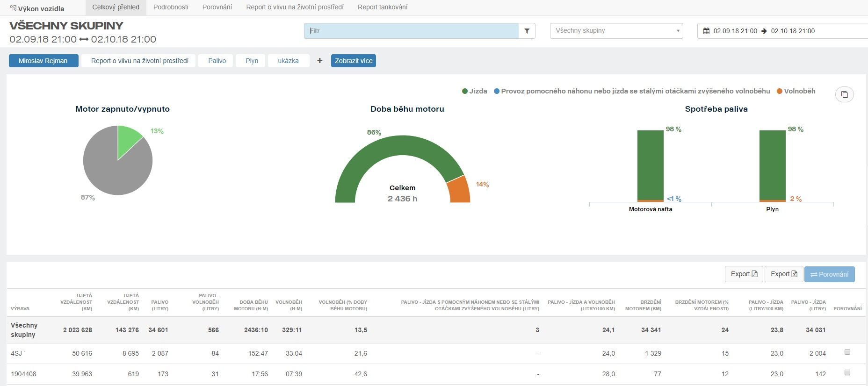This screenshot has height=386, width=868.
Task: Click the Motorová nafta green bar
Action: pos(651,165)
